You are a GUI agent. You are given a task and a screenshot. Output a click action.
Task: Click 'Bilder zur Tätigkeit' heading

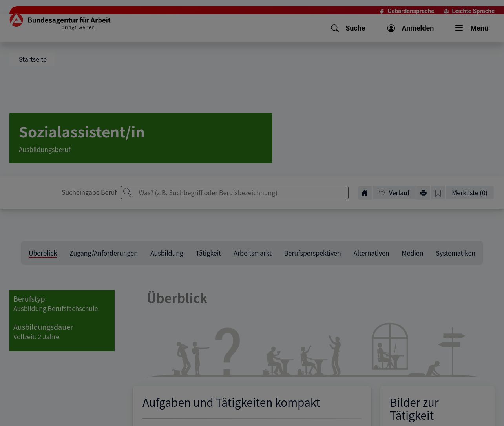414,409
